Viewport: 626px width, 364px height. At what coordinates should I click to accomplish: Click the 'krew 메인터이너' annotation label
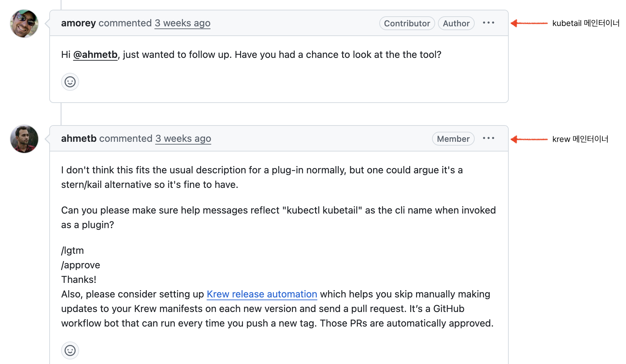[580, 139]
